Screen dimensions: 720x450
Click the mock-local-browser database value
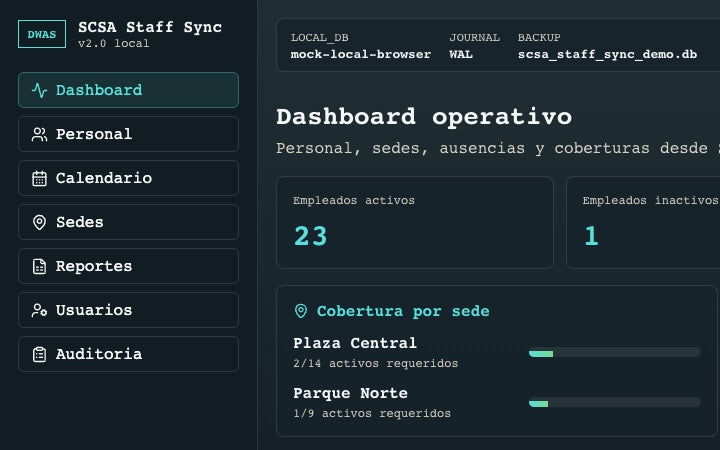pos(361,54)
